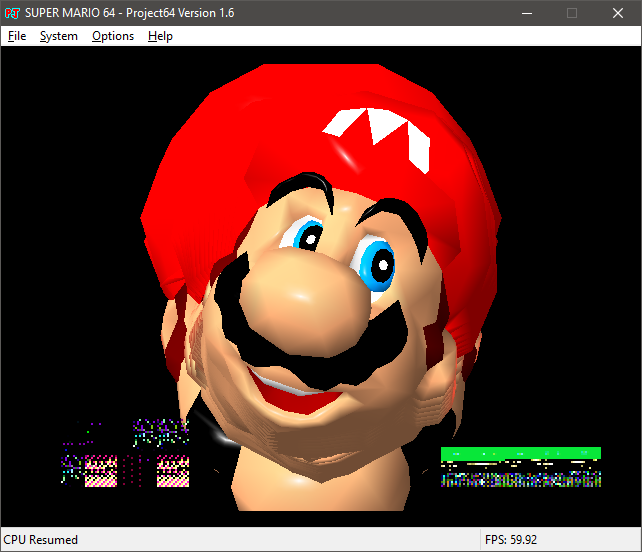642x552 pixels.
Task: Click the green glitched bar graphic
Action: pyautogui.click(x=520, y=454)
